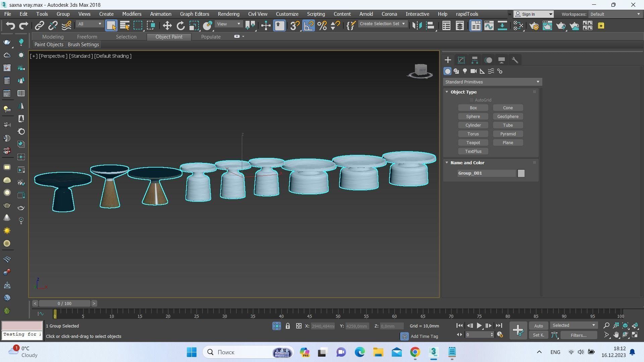Open the selection filter All dropdown
644x362 pixels.
90,24
